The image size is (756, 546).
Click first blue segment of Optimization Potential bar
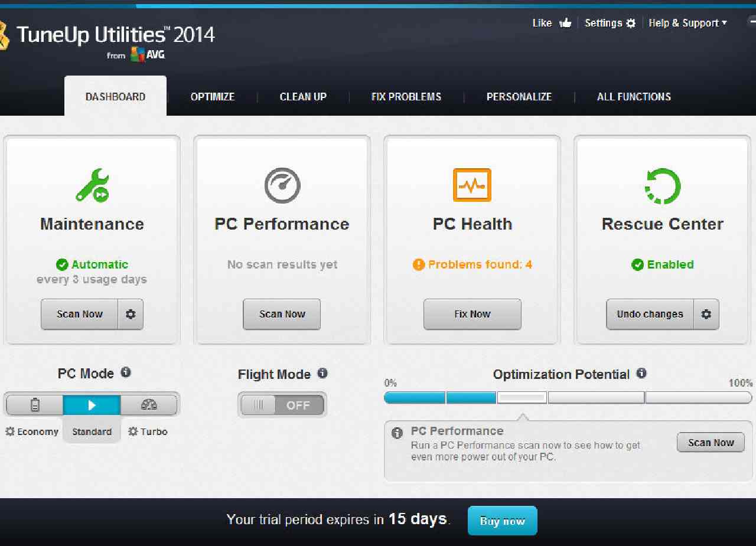tap(415, 398)
